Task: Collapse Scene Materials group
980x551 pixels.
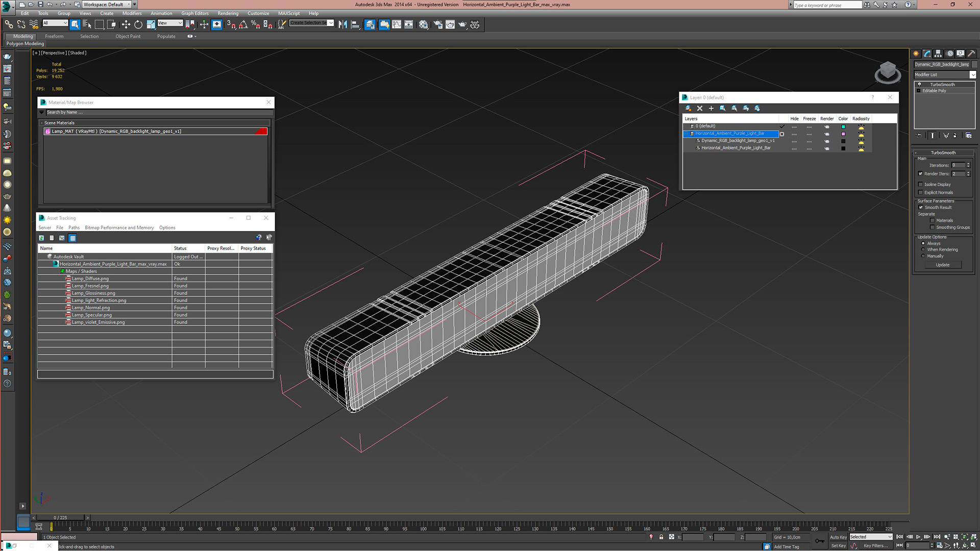Action: click(42, 123)
